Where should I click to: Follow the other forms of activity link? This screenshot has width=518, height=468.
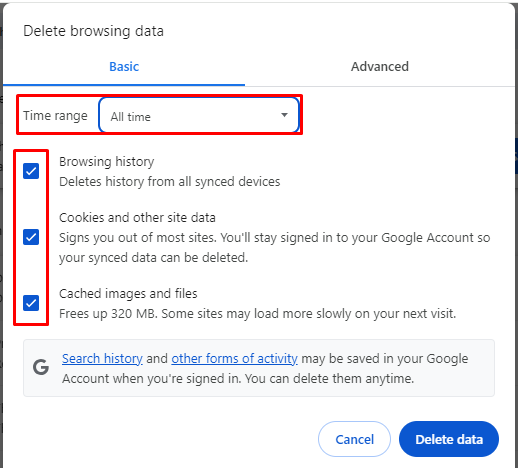[234, 359]
